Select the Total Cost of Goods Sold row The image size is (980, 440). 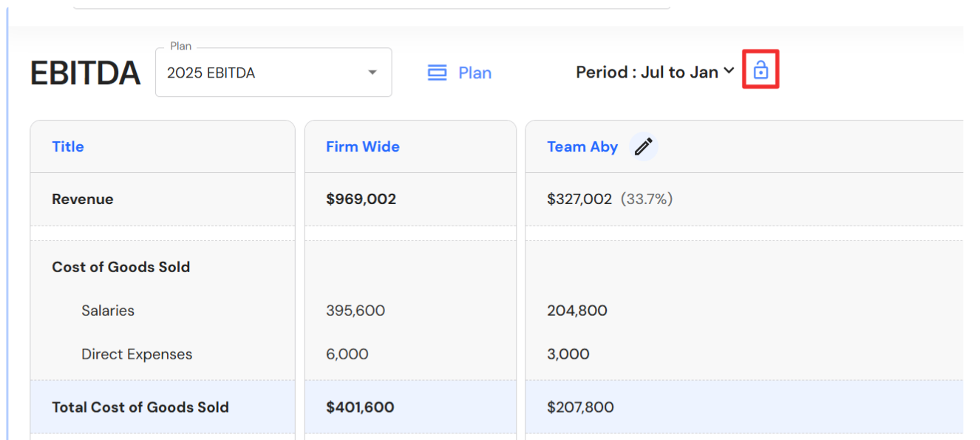140,407
